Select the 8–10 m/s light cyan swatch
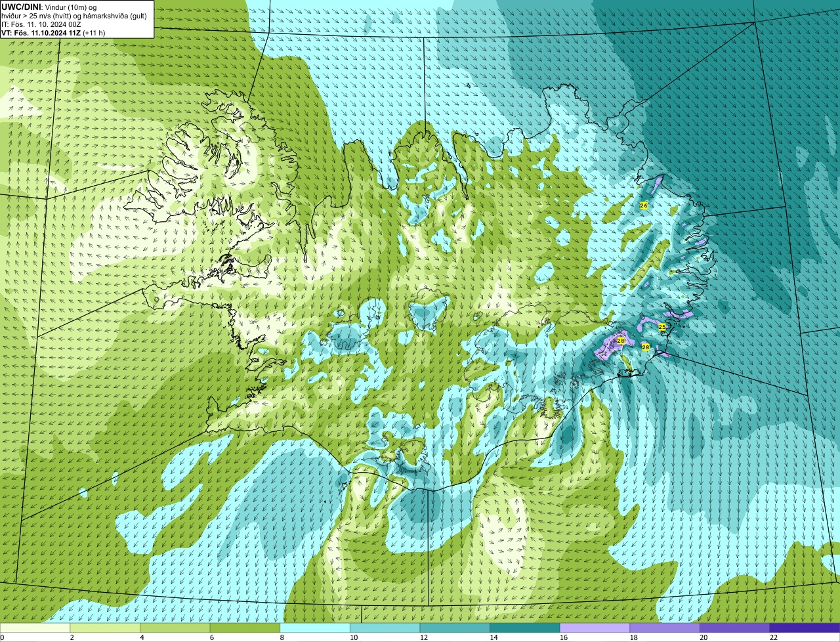The width and height of the screenshot is (840, 642). 315,628
